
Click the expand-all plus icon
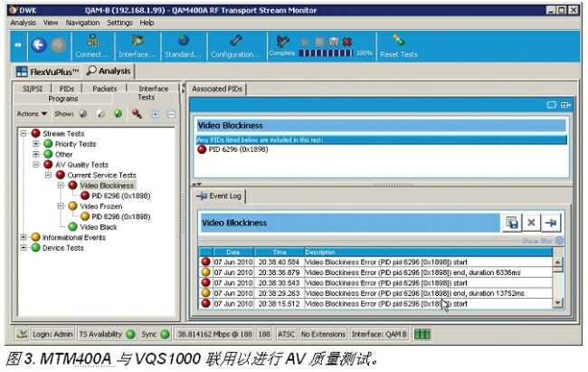point(155,114)
